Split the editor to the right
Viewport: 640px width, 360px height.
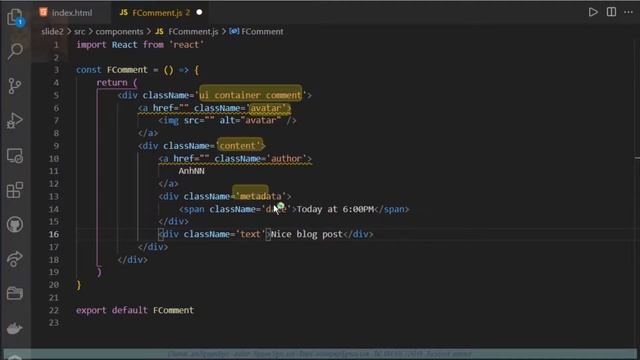click(x=611, y=12)
